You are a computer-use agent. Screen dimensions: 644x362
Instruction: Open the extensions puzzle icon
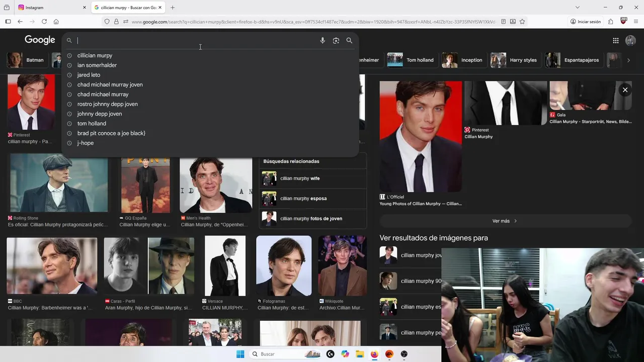pos(610,22)
